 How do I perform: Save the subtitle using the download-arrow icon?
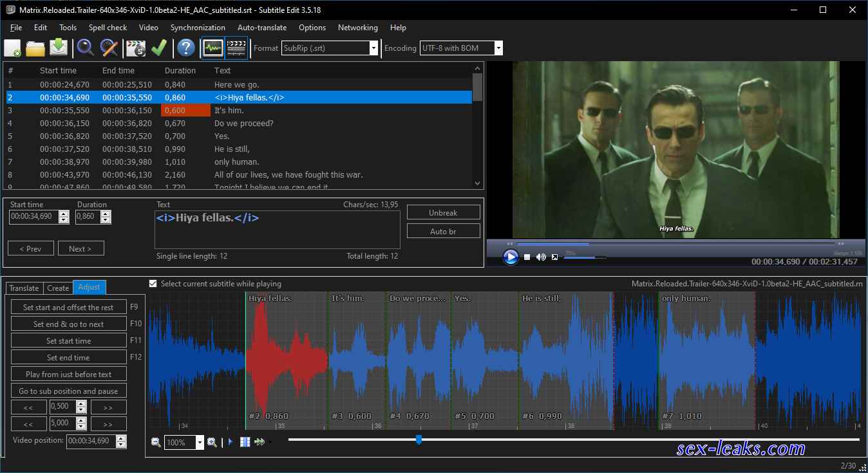point(59,48)
